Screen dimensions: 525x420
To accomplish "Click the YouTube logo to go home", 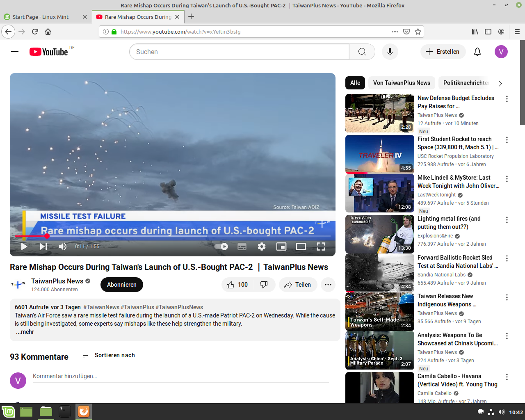I will [48, 52].
